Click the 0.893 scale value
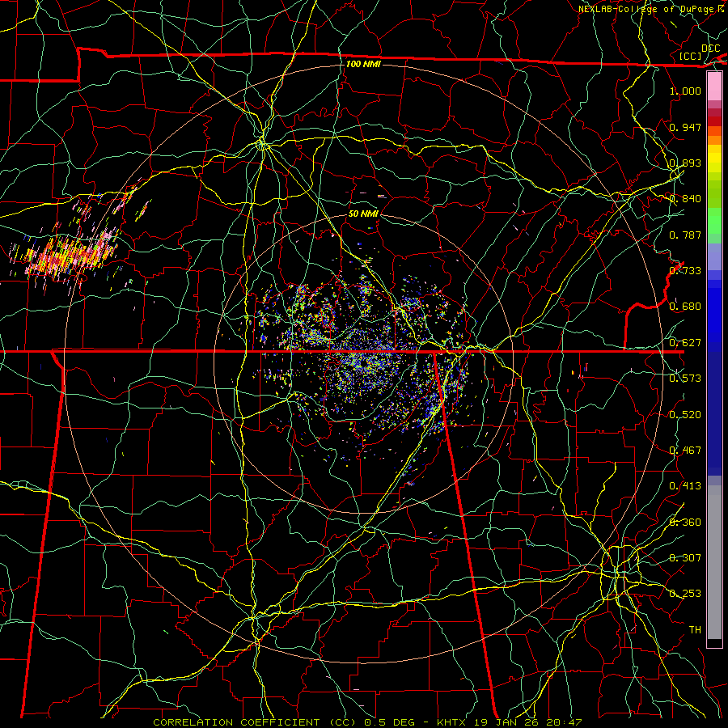 (x=685, y=163)
